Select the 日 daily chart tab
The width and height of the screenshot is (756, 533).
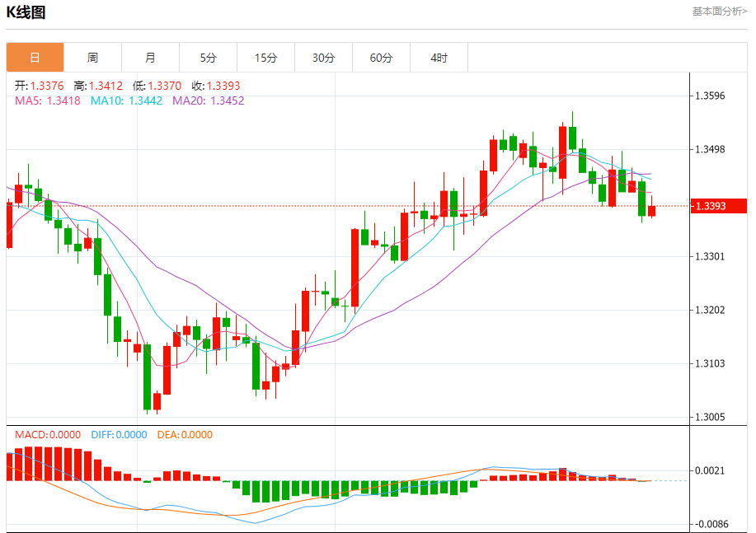click(35, 58)
